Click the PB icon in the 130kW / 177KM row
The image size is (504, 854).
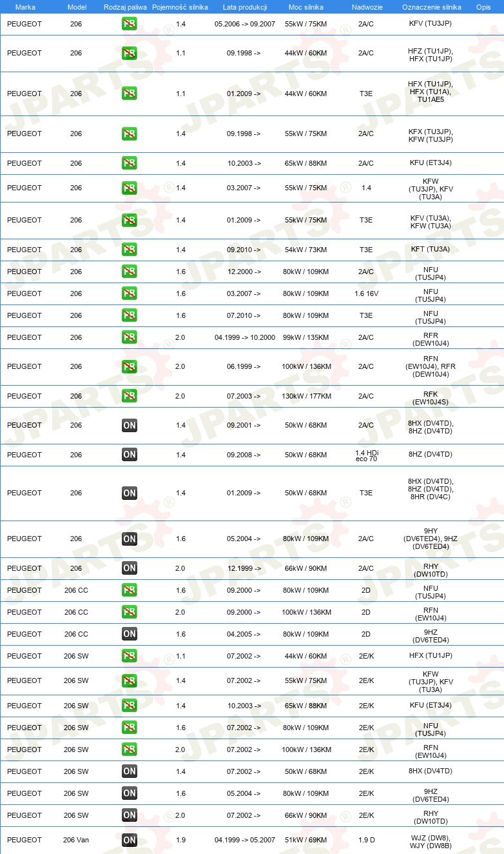[x=130, y=396]
